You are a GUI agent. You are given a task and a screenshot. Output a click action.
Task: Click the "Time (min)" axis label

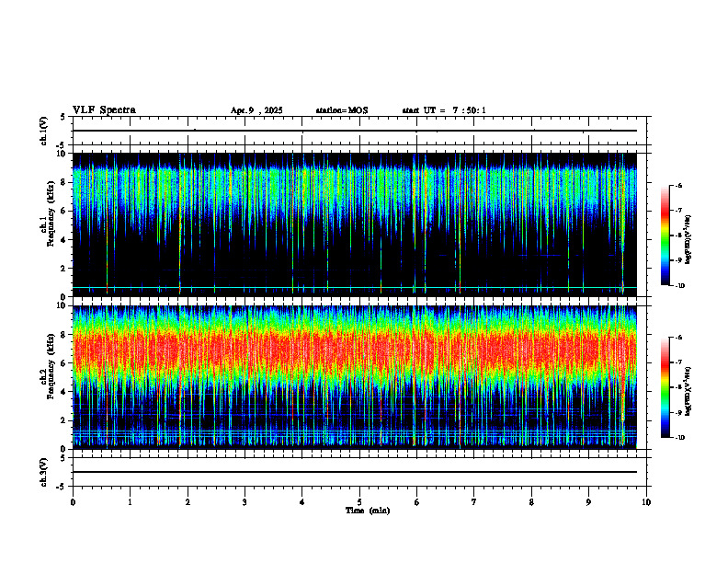pyautogui.click(x=368, y=511)
